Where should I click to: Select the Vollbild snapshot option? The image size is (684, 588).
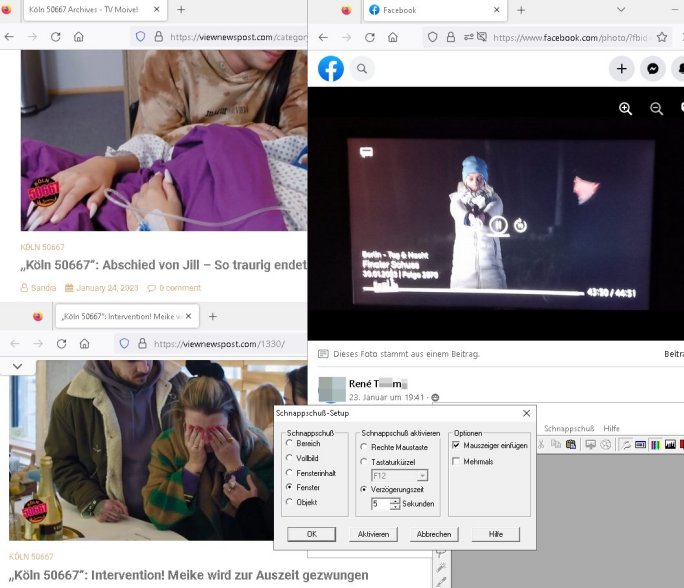click(302, 458)
